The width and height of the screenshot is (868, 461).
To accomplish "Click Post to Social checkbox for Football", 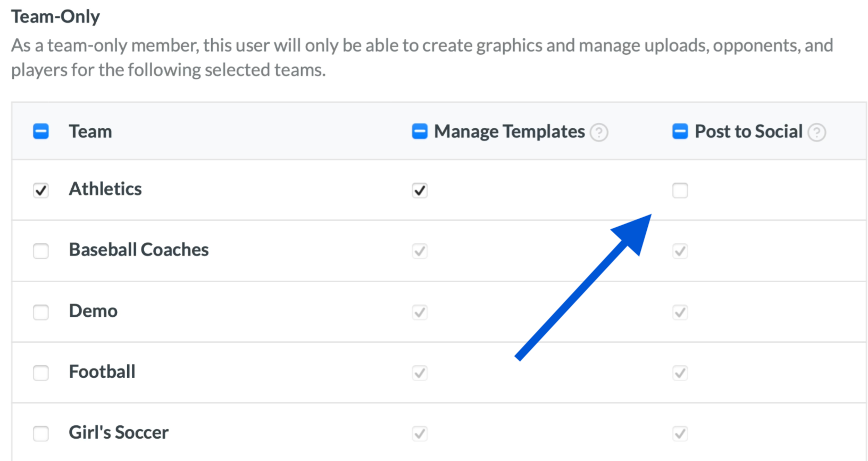I will pyautogui.click(x=680, y=373).
